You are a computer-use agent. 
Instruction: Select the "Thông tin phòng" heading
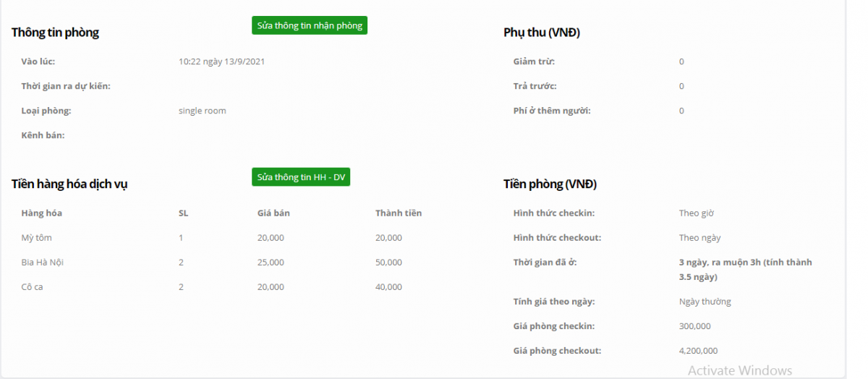click(x=55, y=33)
